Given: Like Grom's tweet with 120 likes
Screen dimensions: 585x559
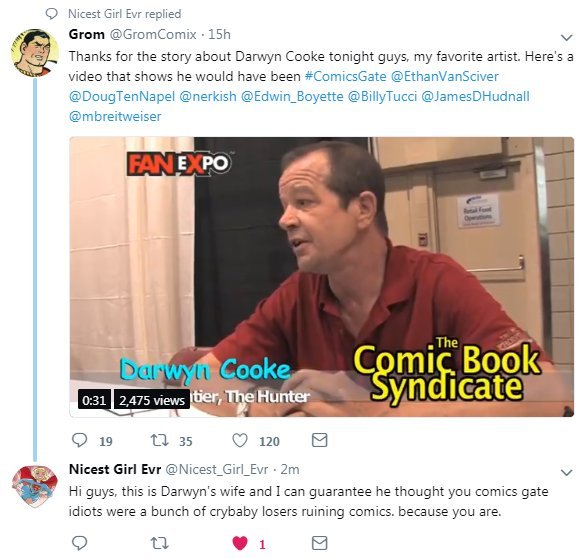Looking at the screenshot, I should tap(240, 440).
